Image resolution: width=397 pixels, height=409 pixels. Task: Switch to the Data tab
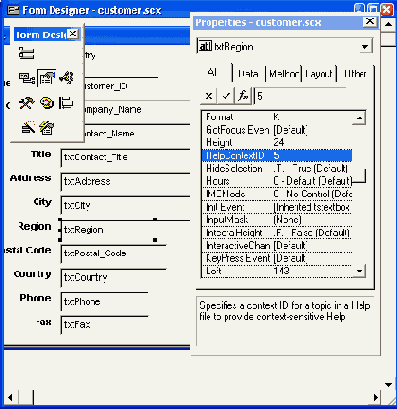pyautogui.click(x=249, y=74)
